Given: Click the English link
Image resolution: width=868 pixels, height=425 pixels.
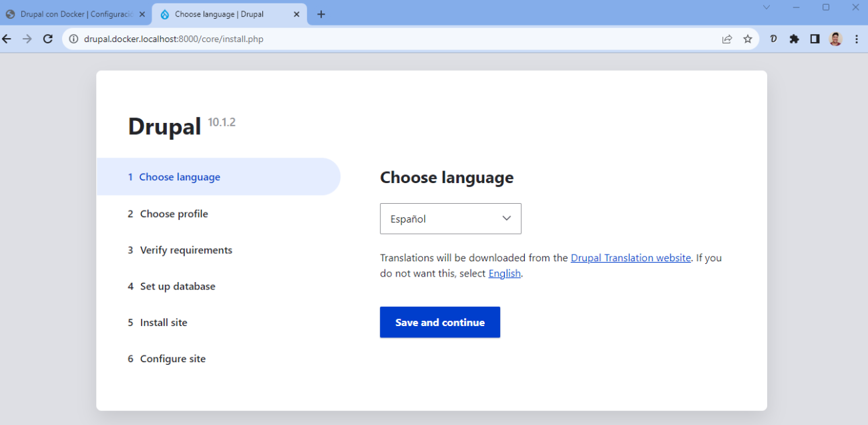Looking at the screenshot, I should point(505,273).
